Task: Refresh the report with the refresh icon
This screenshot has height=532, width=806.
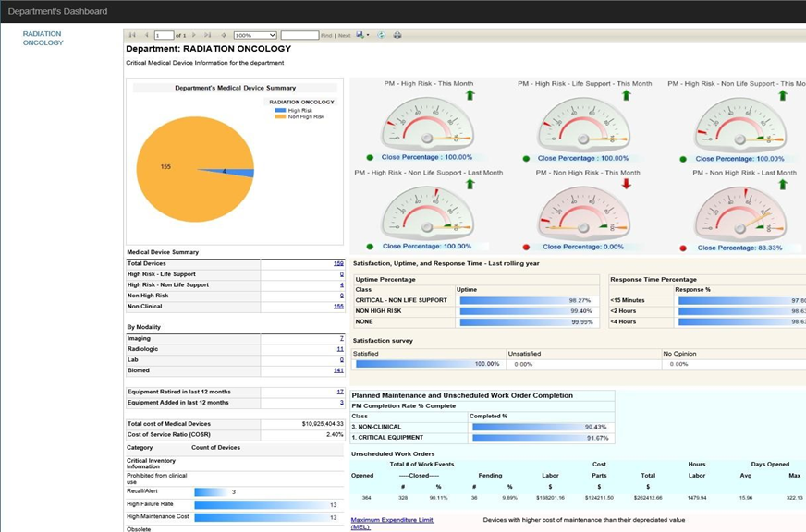Action: tap(382, 35)
